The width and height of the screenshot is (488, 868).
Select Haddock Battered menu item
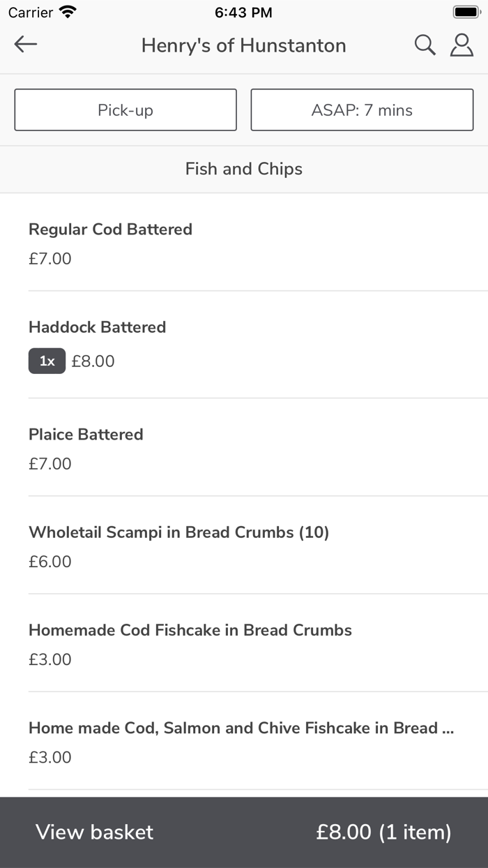pyautogui.click(x=98, y=327)
